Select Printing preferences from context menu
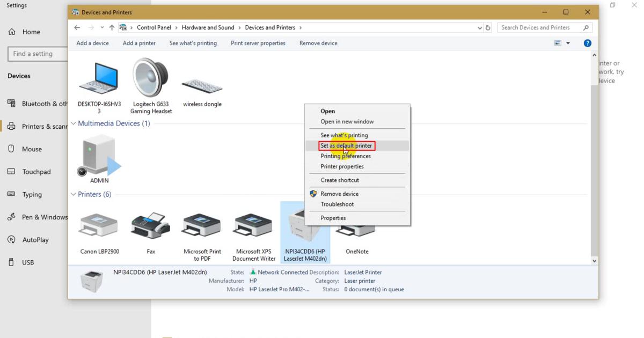644x338 pixels. (x=346, y=156)
